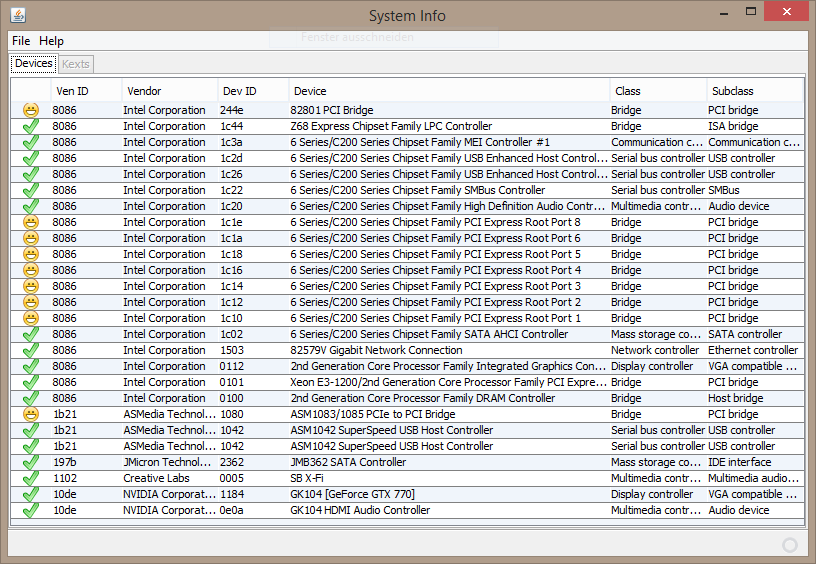Click the smiley icon for Root Port 1

(x=31, y=318)
